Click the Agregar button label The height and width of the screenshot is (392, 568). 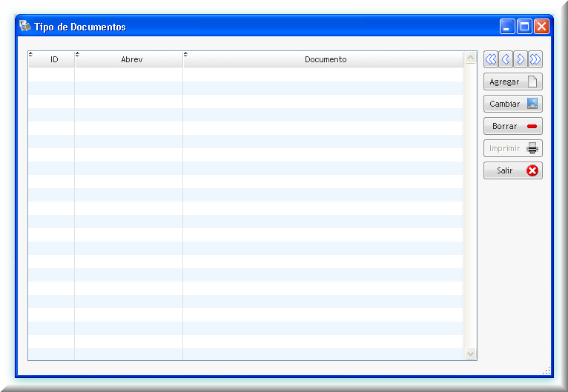[x=504, y=82]
